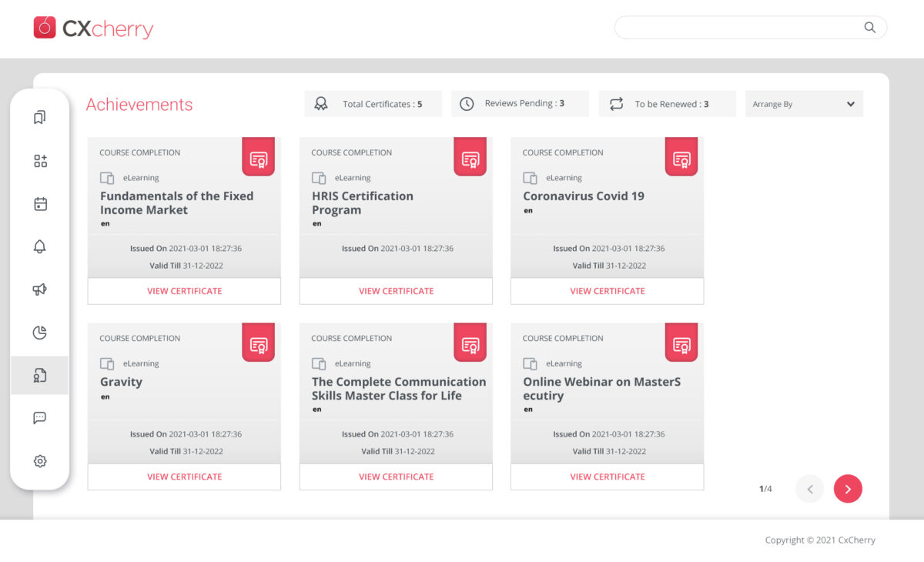Click the Total Certificates : 5 counter
This screenshot has width=924, height=562.
(373, 104)
